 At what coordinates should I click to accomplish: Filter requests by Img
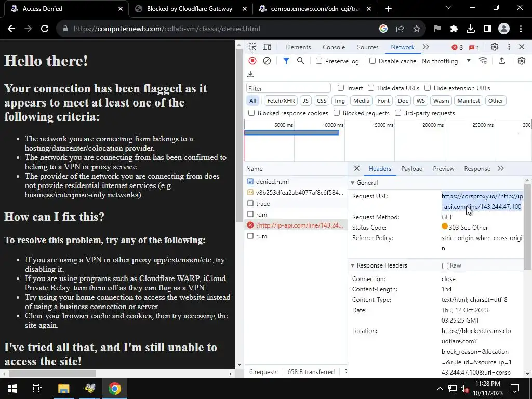pos(340,101)
